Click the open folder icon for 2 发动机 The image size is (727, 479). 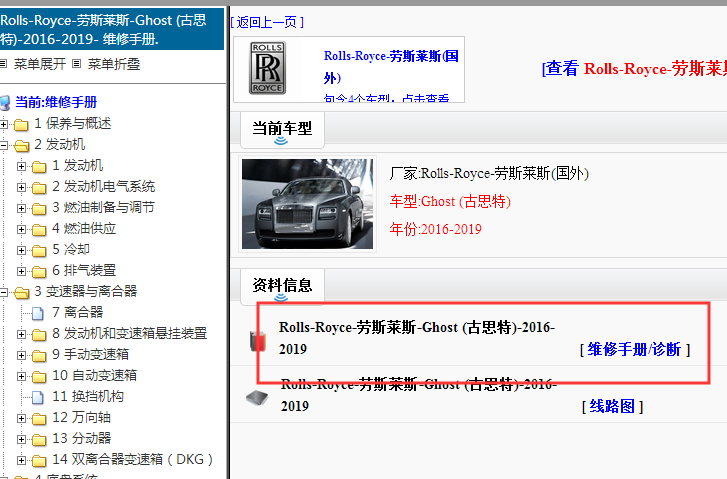click(x=21, y=146)
